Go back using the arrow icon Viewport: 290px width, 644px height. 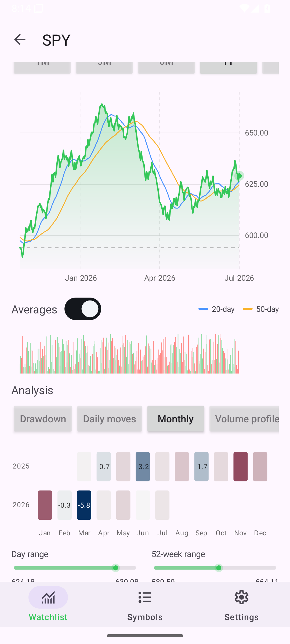point(20,39)
